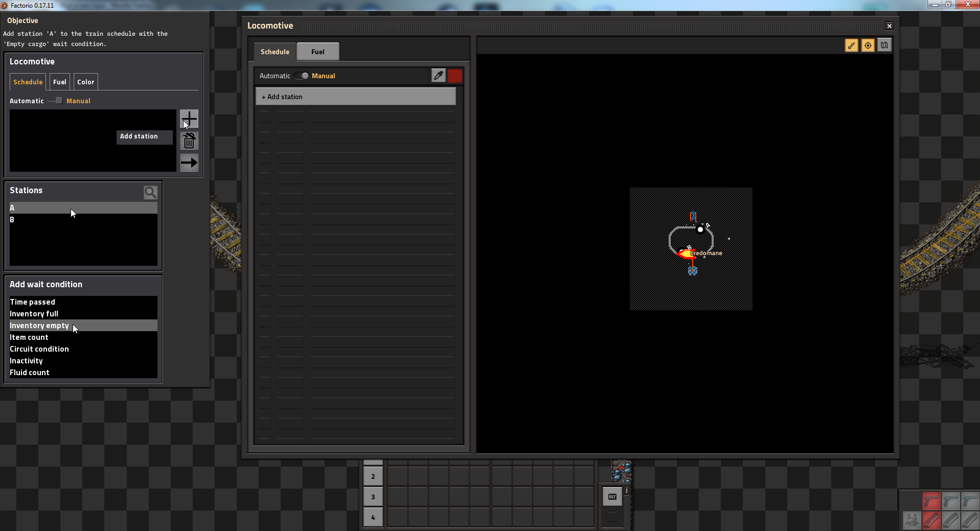Screen dimensions: 980x531
Task: Click the first quickbar slot in row 2
Action: [398, 476]
